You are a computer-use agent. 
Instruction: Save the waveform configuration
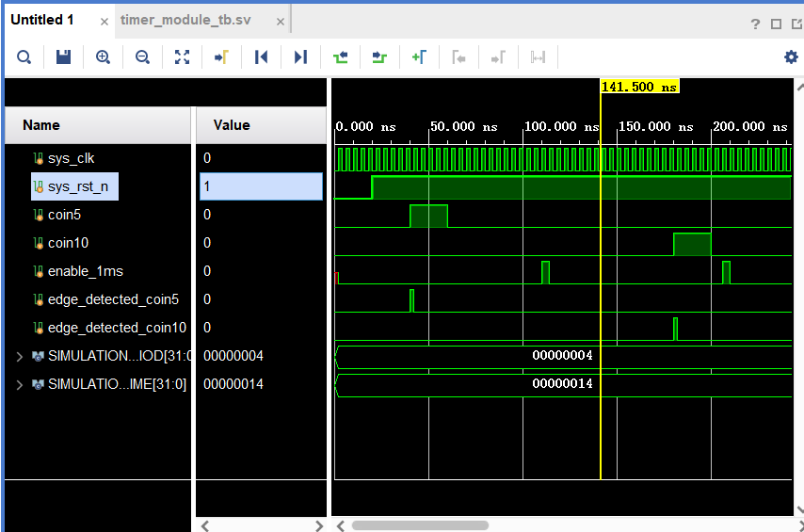[63, 57]
